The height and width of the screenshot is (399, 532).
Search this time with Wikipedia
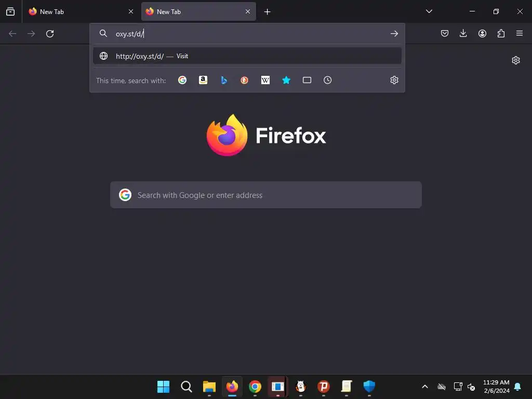click(x=265, y=80)
